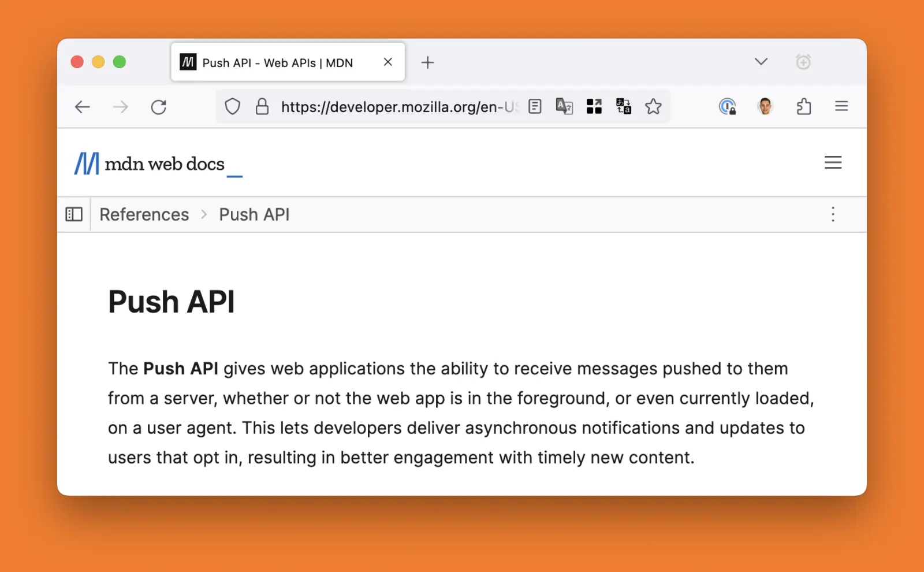Open the Firefox application hamburger menu
This screenshot has height=572, width=924.
pos(841,106)
